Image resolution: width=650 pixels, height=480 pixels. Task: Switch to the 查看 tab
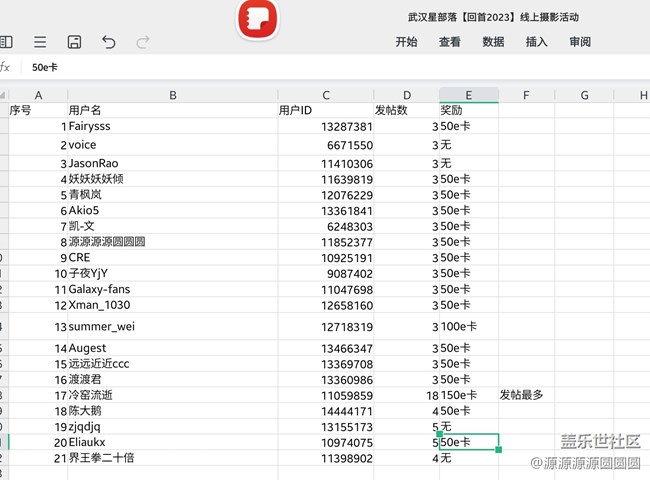pyautogui.click(x=450, y=42)
